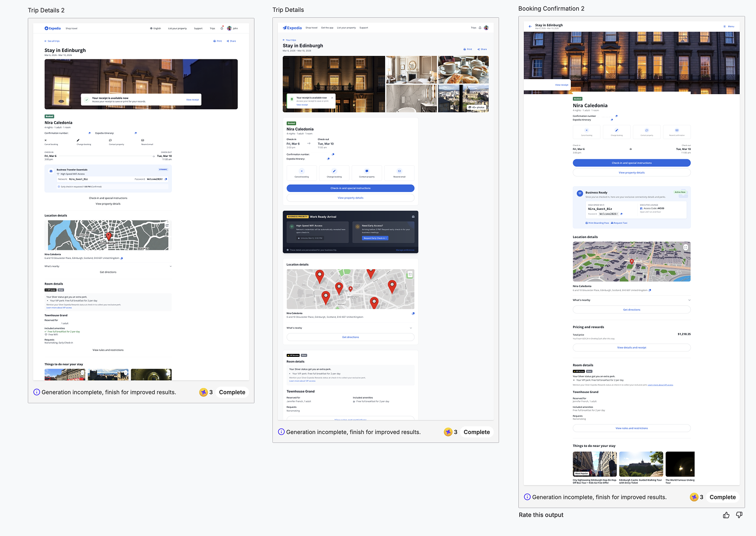The height and width of the screenshot is (536, 756).
Task: Click Request Taxi link
Action: (x=619, y=223)
